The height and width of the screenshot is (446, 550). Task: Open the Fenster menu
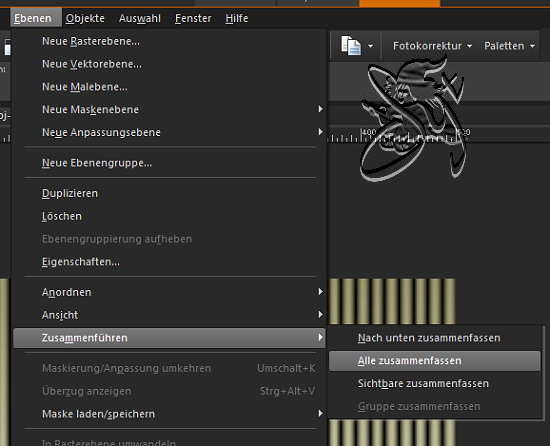pos(193,18)
